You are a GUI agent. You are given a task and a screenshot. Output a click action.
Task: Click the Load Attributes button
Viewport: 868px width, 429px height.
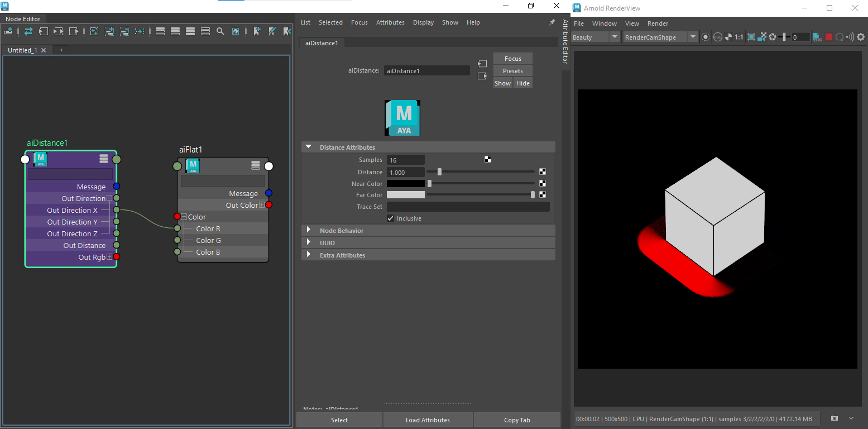click(x=428, y=420)
